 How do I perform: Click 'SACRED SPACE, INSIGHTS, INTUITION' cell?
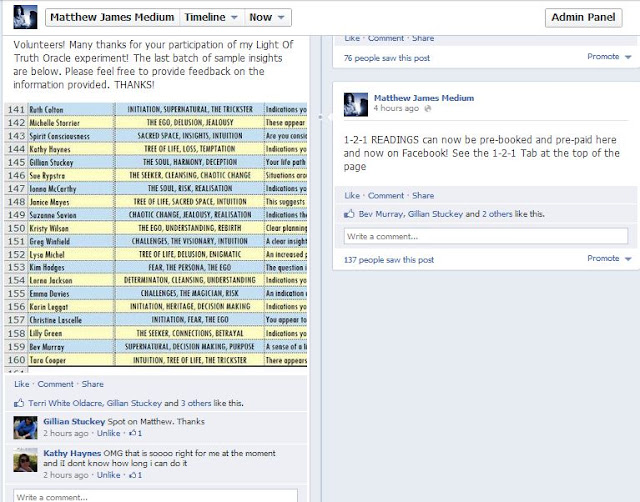tap(190, 136)
